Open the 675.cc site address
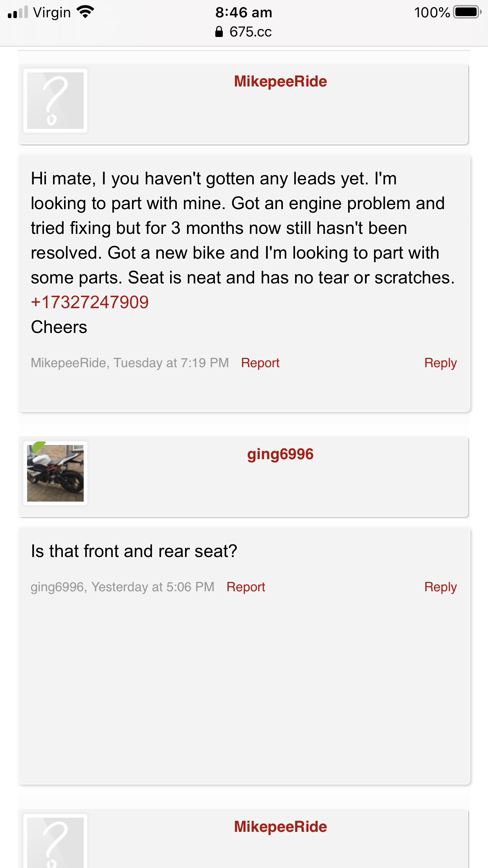Viewport: 488px width, 868px height. pos(250,32)
